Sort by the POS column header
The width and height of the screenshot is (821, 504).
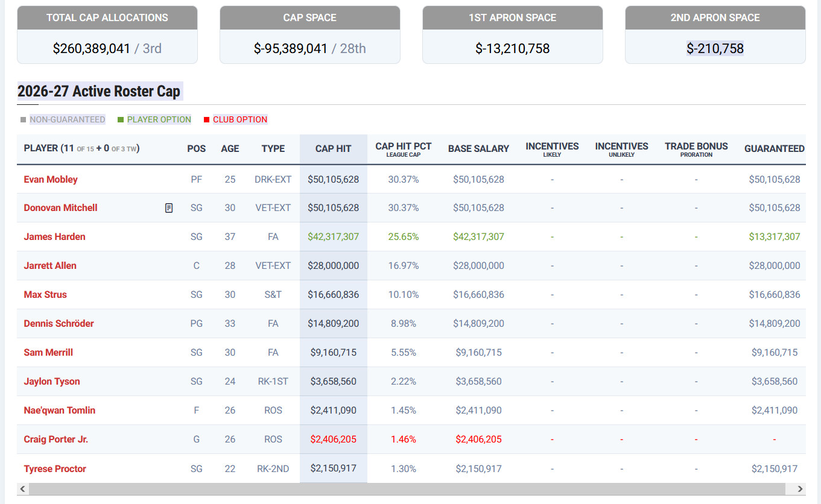pyautogui.click(x=196, y=148)
